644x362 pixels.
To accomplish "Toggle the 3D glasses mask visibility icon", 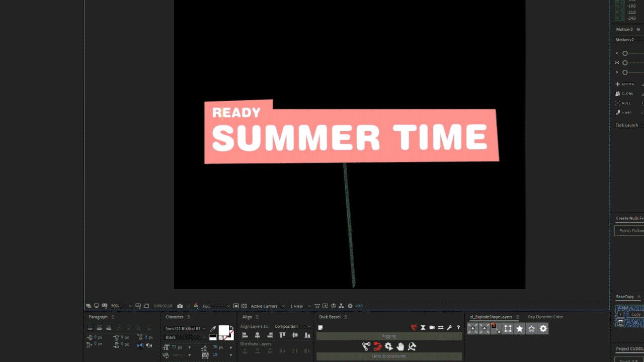I will (105, 306).
